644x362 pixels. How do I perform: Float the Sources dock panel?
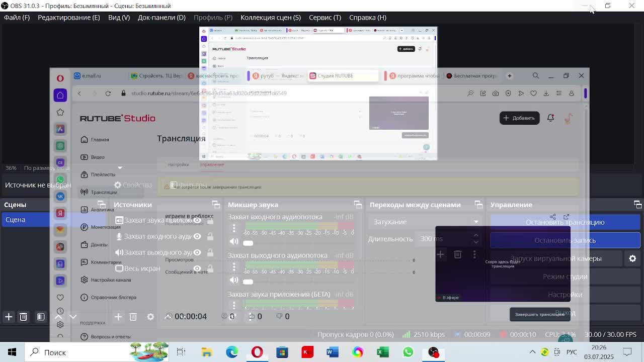216,205
